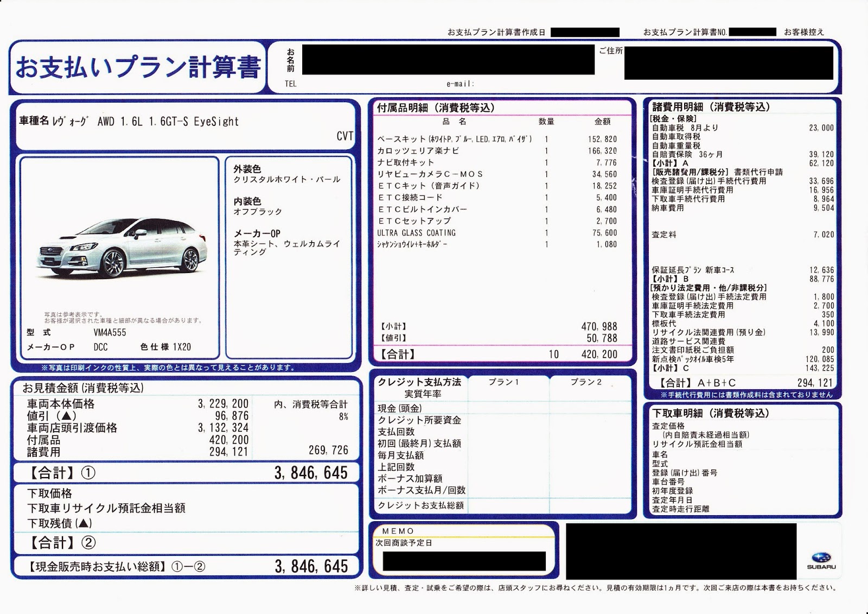
Task: Click the '納車費用' row label
Action: tap(668, 208)
